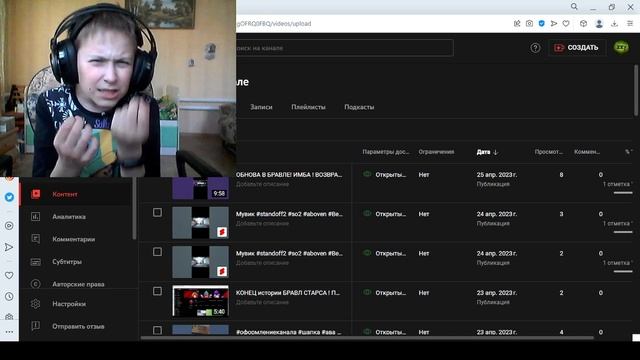The height and width of the screenshot is (360, 640).
Task: Click the Авторские права copyright icon
Action: coord(36,284)
